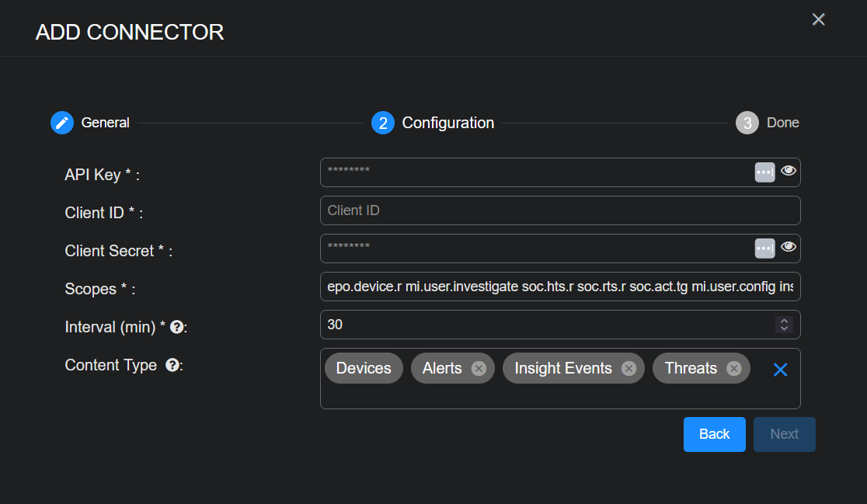Clear all selected content types
The image size is (867, 504).
coord(780,370)
